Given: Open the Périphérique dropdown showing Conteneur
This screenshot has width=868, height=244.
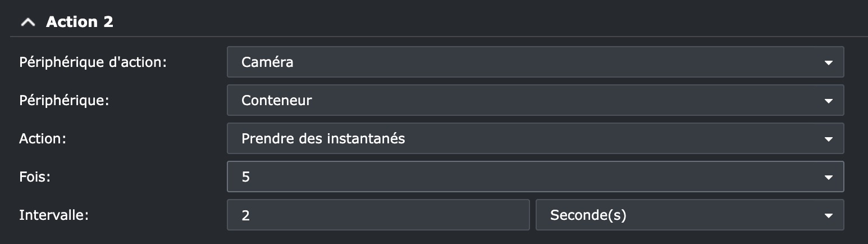Looking at the screenshot, I should (x=534, y=101).
